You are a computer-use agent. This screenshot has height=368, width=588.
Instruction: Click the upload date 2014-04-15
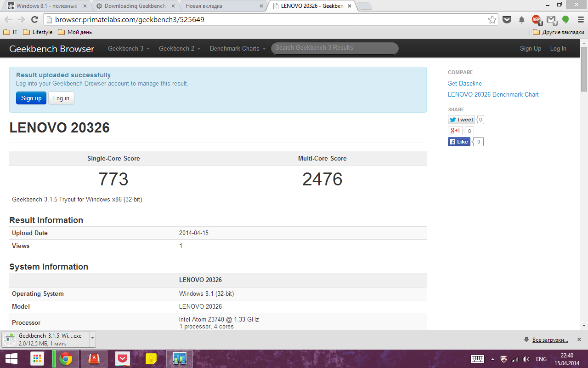(194, 233)
